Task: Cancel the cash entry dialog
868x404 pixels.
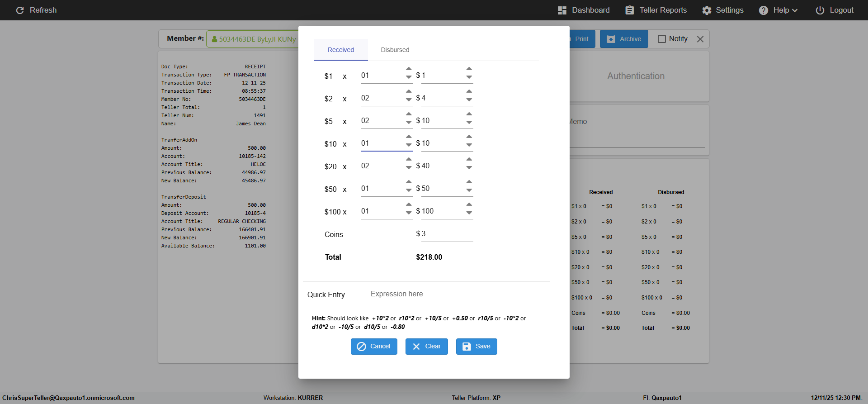Action: click(x=374, y=347)
